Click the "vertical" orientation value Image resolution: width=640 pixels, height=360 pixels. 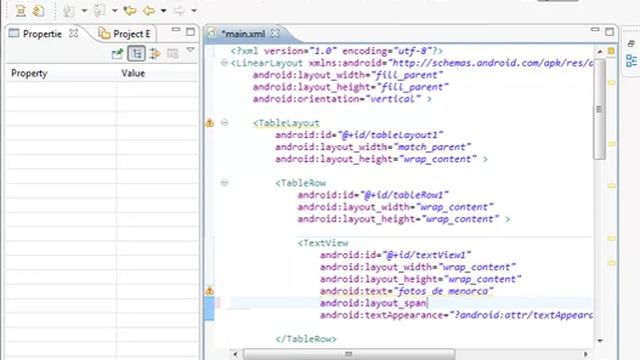(x=393, y=99)
